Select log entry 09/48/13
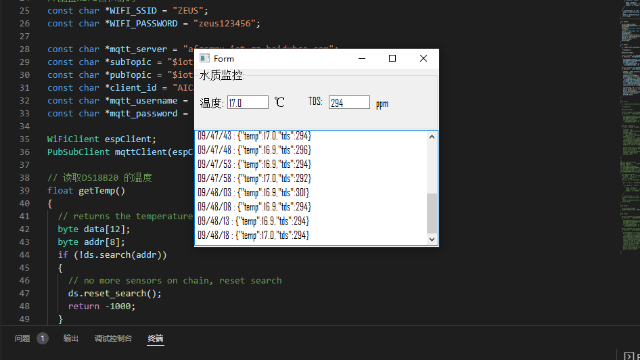The height and width of the screenshot is (360, 640). 253,221
